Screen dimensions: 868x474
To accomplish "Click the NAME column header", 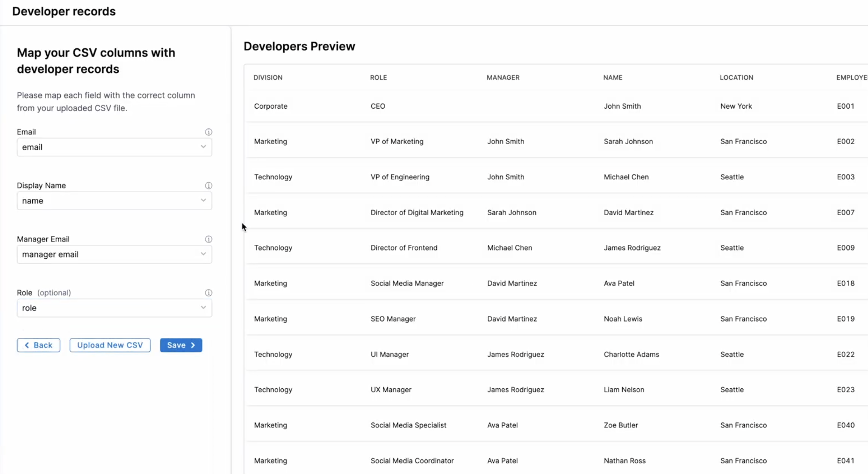I will [x=613, y=77].
